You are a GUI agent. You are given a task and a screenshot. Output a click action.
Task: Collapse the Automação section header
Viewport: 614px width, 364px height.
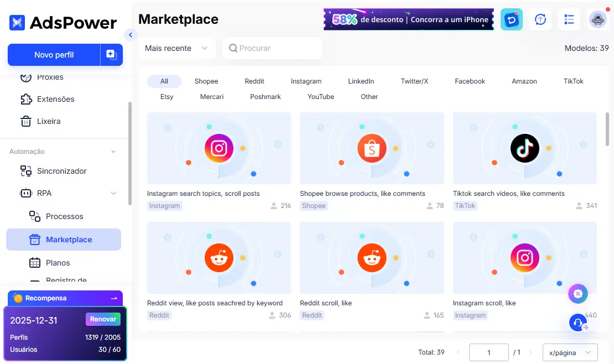tap(113, 152)
